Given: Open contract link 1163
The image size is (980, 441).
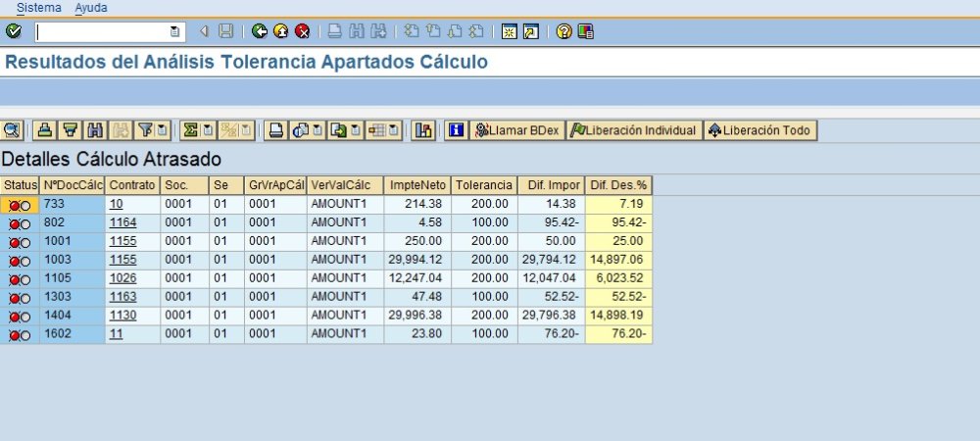Looking at the screenshot, I should point(123,297).
